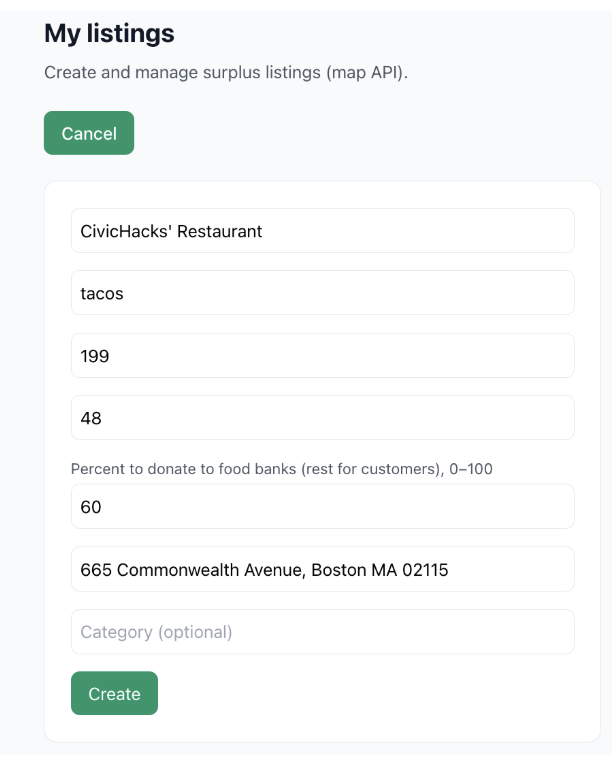Screen dimensions: 616x764
Task: Select the field containing tacos
Action: click(323, 293)
